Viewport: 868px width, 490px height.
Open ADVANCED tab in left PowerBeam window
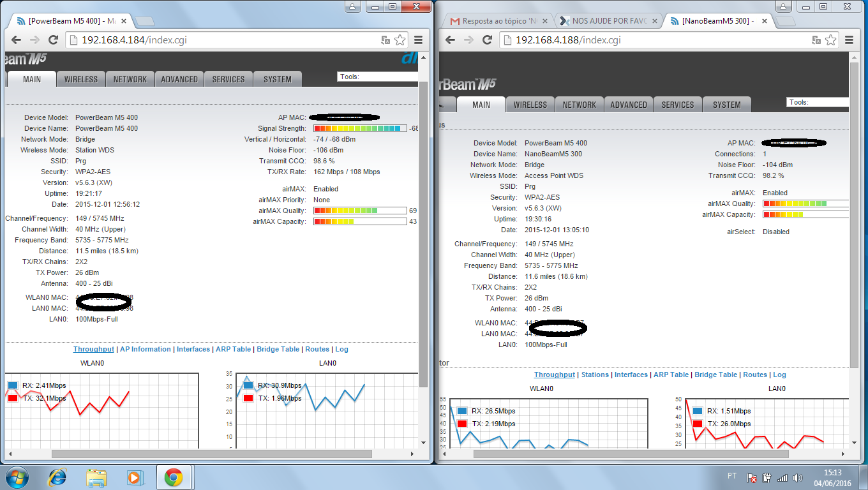[179, 79]
